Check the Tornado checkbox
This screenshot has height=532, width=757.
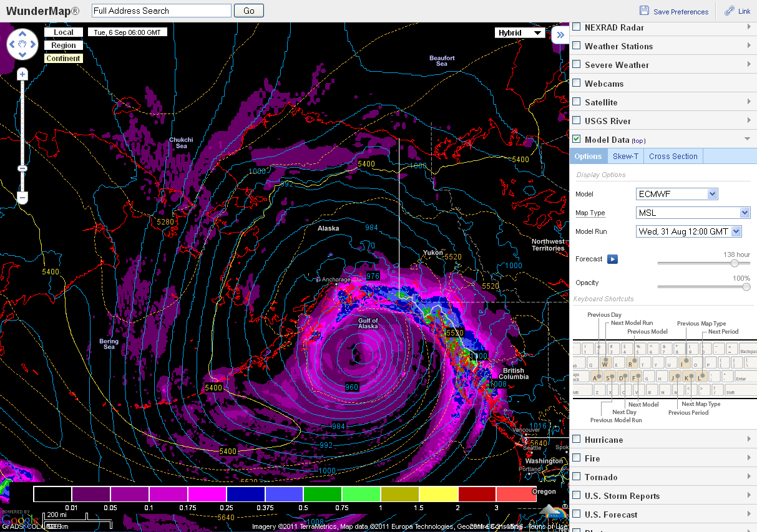tap(577, 476)
